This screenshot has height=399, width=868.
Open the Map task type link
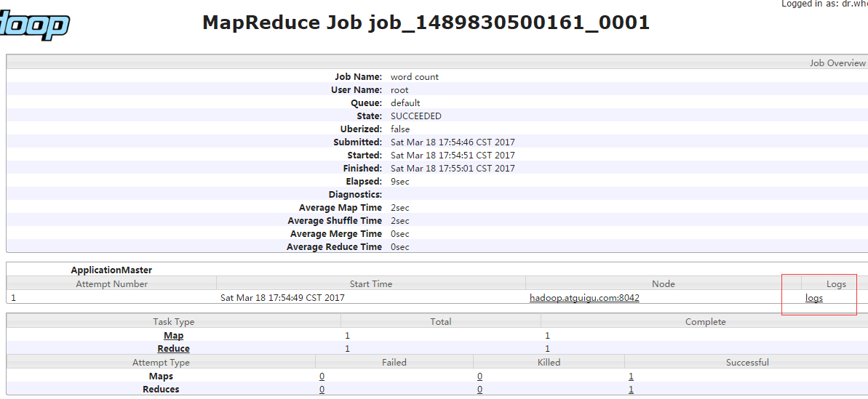click(x=174, y=336)
